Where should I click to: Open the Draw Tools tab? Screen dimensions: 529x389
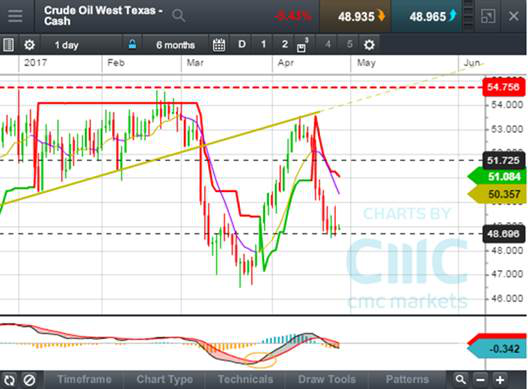coord(327,380)
